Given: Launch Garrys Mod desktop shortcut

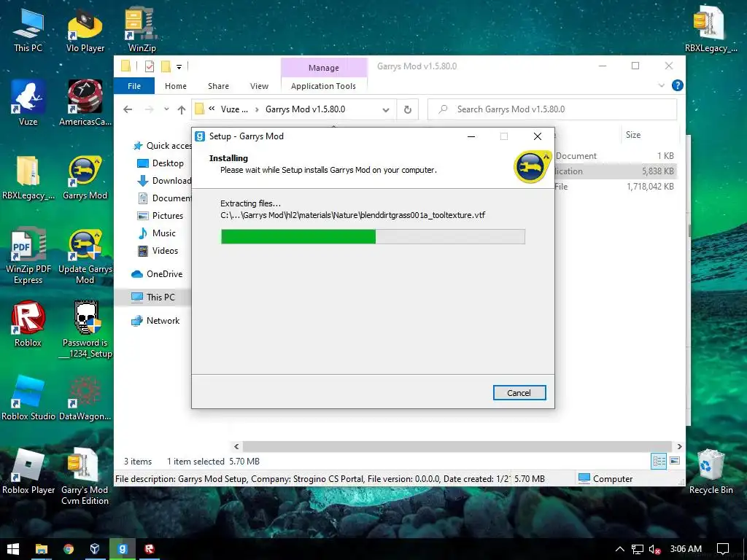Looking at the screenshot, I should (85, 177).
